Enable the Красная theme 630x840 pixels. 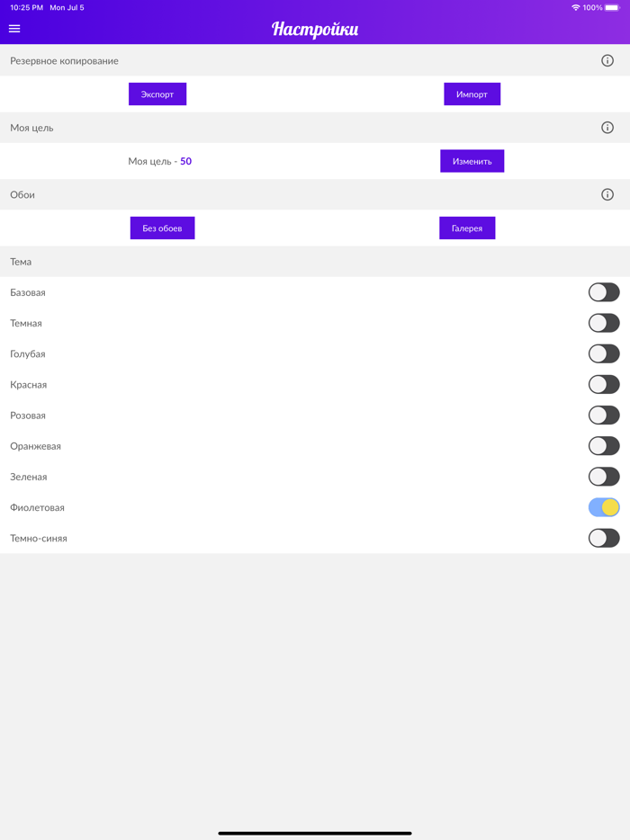coord(603,384)
